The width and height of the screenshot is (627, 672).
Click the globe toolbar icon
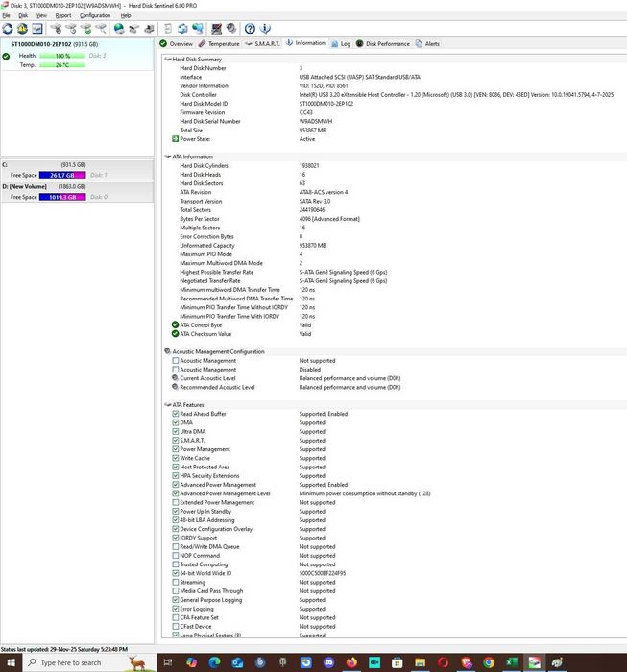119,29
